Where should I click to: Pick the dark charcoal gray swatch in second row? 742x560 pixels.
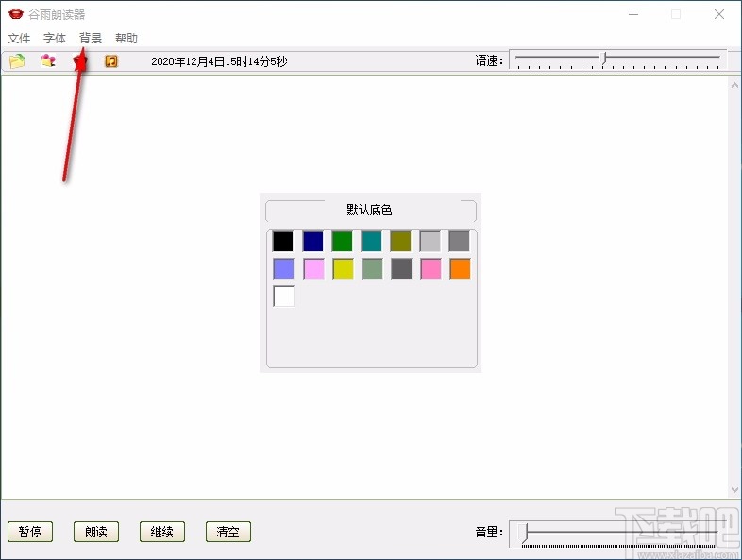pyautogui.click(x=401, y=269)
